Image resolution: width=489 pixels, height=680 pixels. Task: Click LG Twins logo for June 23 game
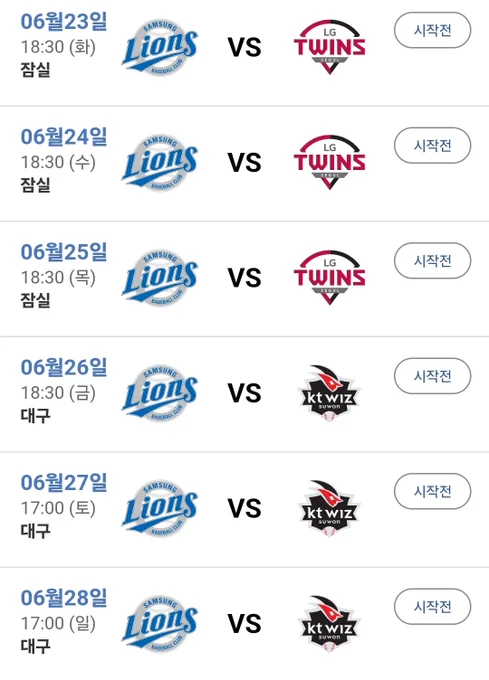[329, 47]
